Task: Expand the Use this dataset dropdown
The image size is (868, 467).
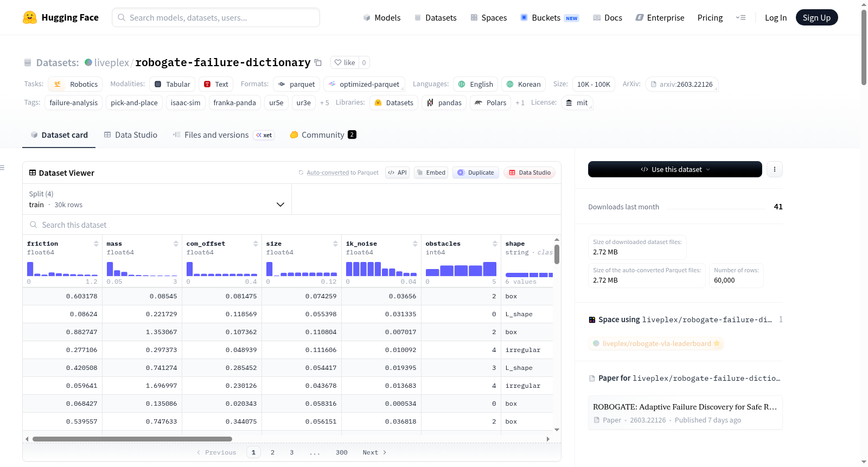Action: pyautogui.click(x=675, y=169)
